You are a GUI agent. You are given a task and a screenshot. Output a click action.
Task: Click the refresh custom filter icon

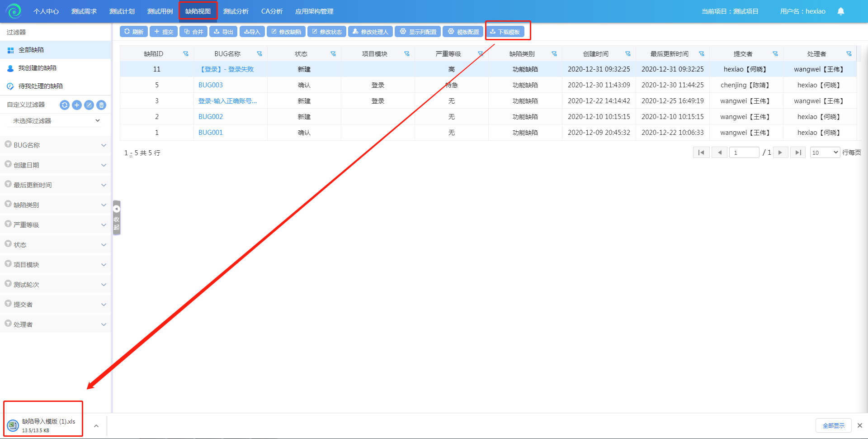[65, 105]
